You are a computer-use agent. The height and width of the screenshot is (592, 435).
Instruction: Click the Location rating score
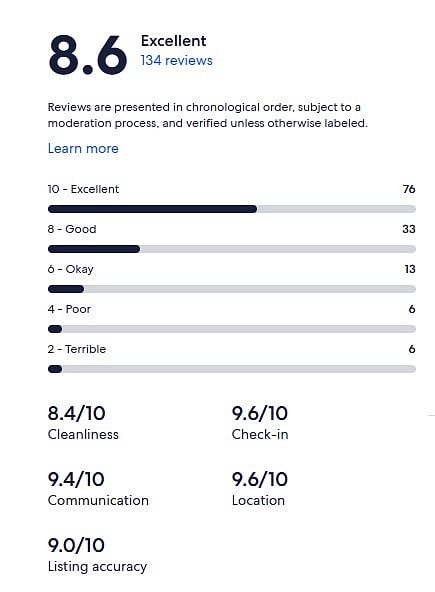260,479
